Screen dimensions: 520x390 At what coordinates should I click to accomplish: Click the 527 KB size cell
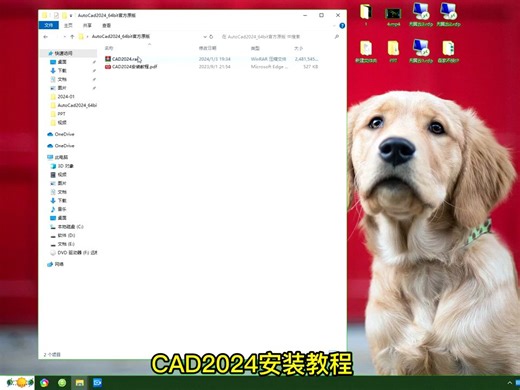[310, 67]
